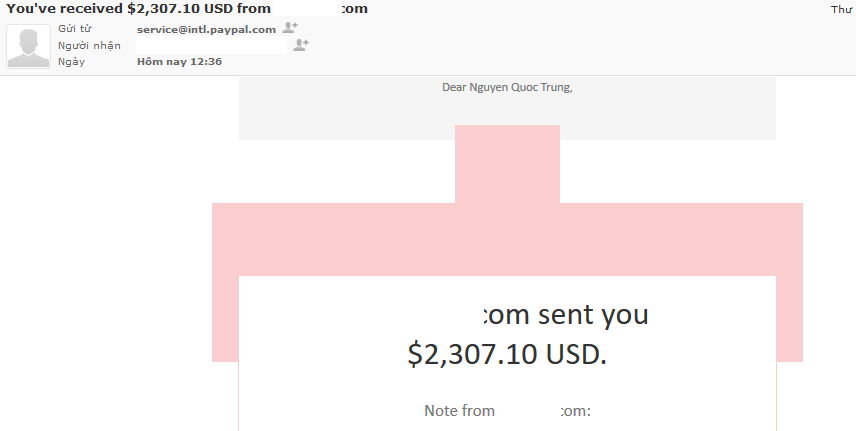Select sender address service@intl.paypal.com
856x431 pixels.
(206, 29)
